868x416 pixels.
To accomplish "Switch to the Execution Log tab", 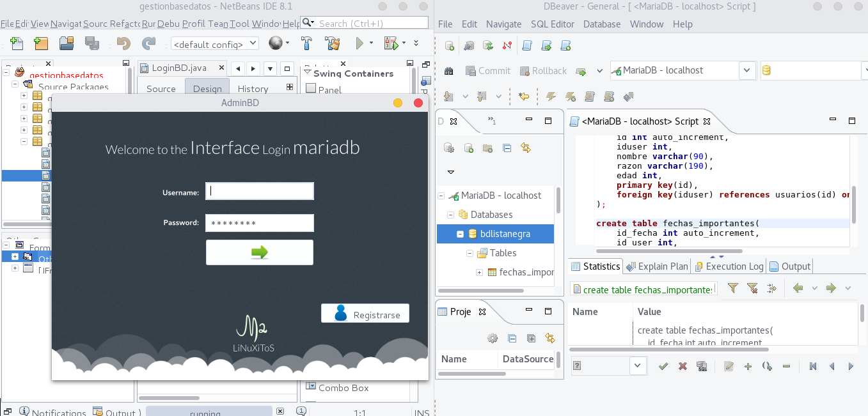I will pos(729,266).
